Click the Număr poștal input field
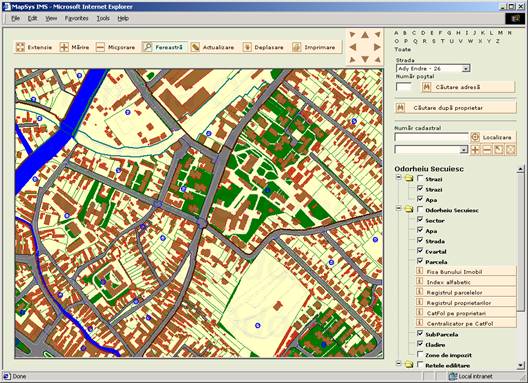This screenshot has width=528, height=383. coord(404,87)
